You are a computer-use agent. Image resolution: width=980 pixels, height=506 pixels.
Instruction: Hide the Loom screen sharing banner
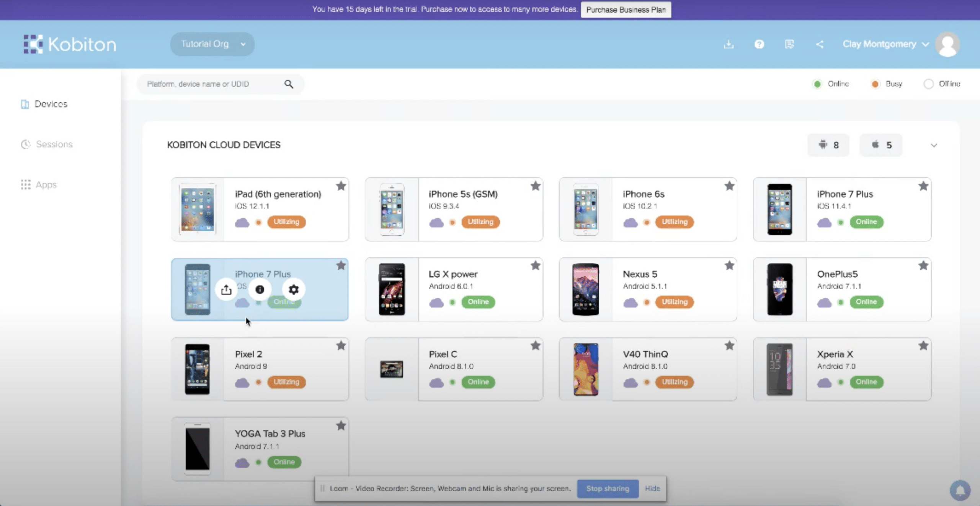click(653, 488)
